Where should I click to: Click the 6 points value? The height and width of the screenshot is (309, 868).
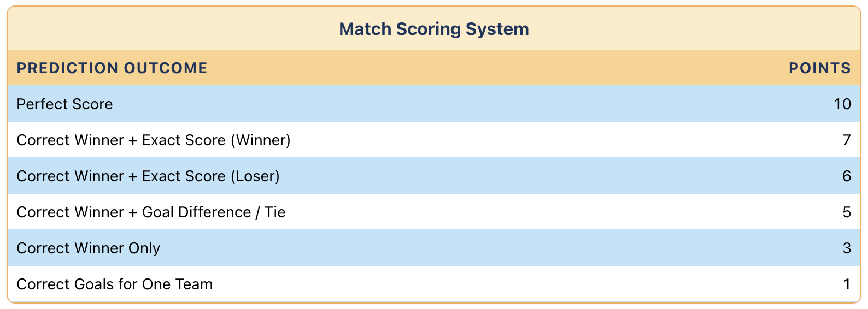847,176
